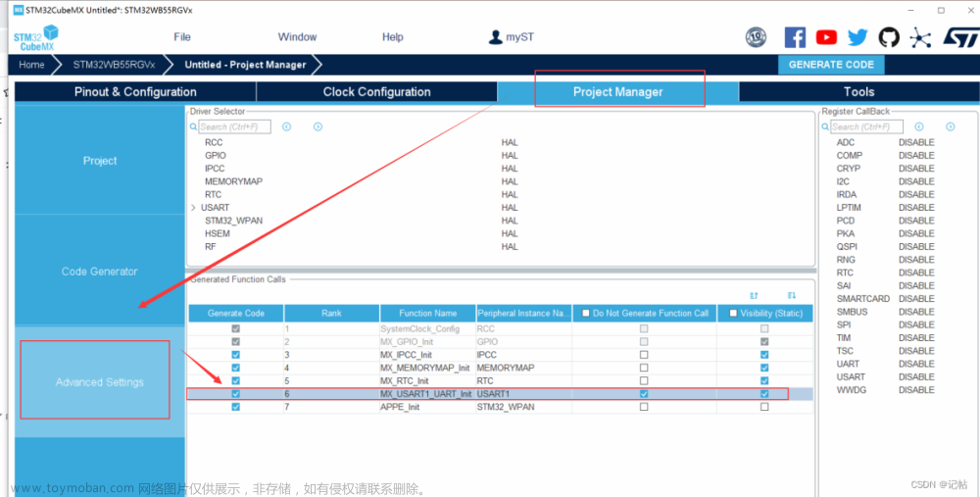
Task: Enable Visibility Static for APPE_Init row
Action: 764,407
